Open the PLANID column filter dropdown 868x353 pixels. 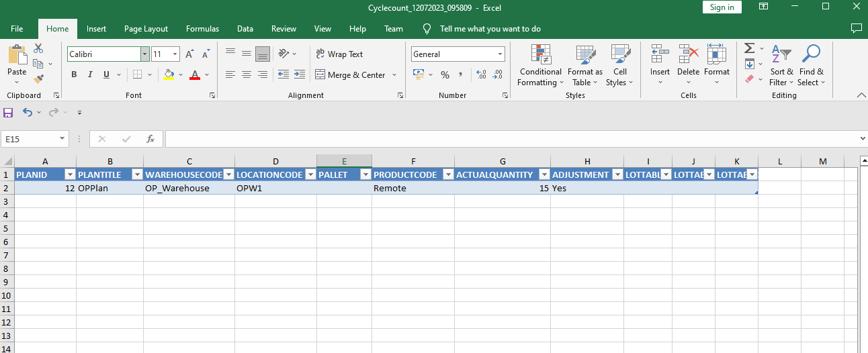pos(69,174)
